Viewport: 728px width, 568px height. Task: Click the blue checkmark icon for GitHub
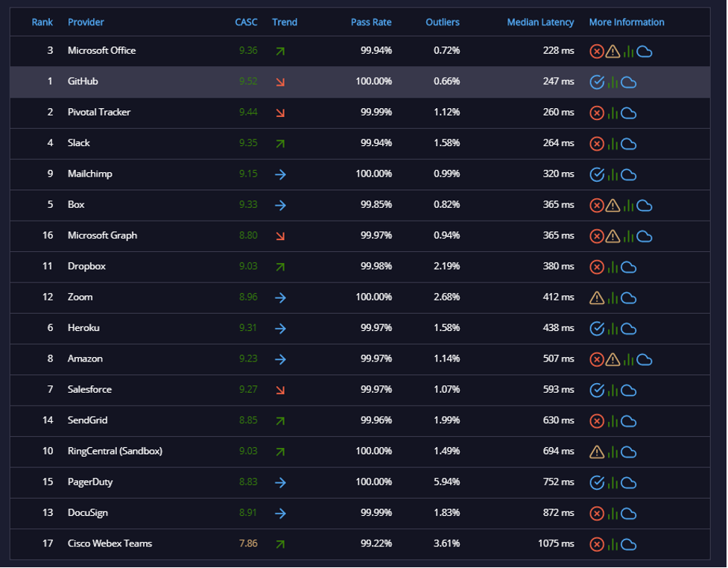coord(597,82)
